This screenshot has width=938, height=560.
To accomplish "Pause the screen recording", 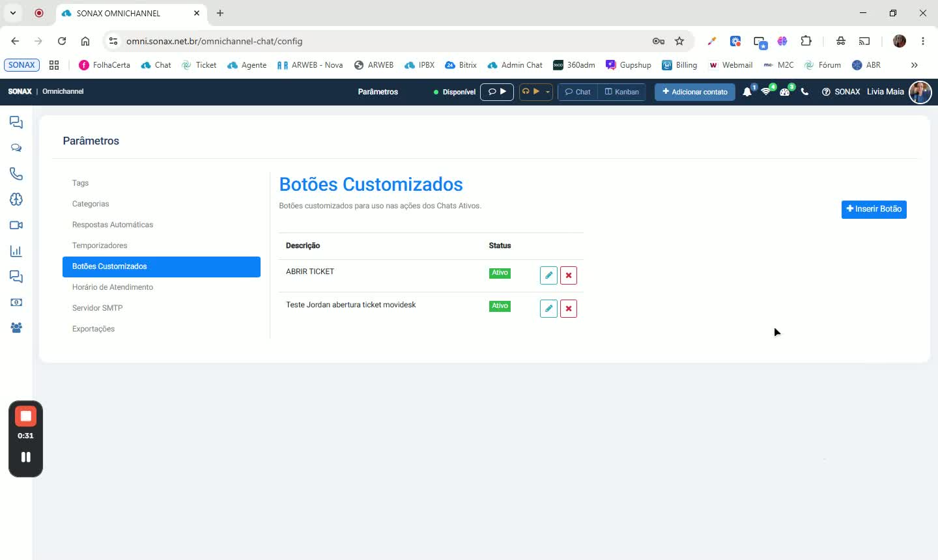I will [x=25, y=457].
